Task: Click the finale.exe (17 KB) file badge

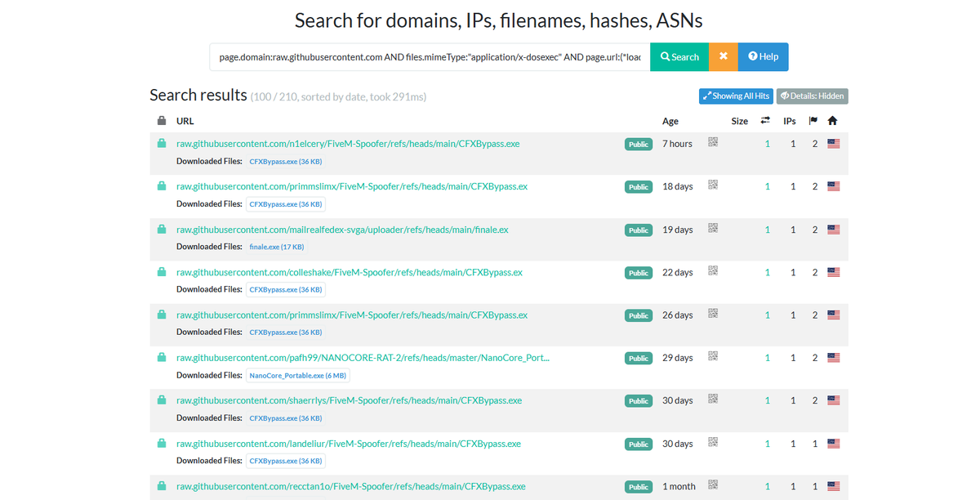Action: click(x=277, y=247)
